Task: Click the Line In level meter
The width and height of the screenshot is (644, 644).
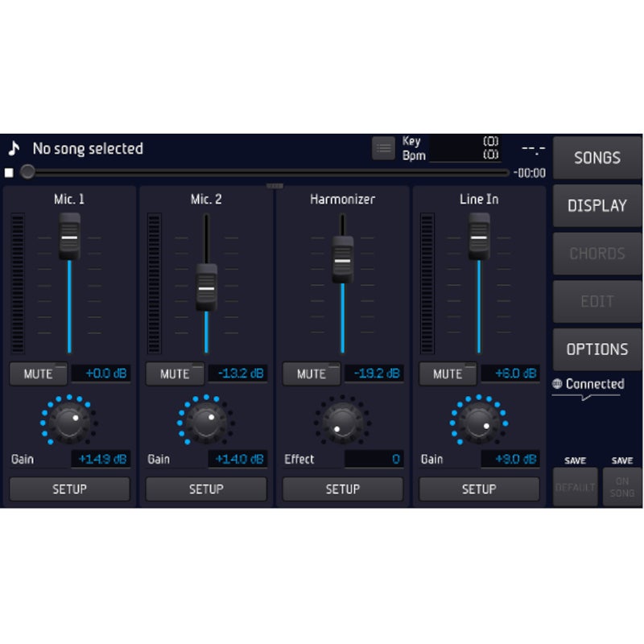Action: (427, 283)
